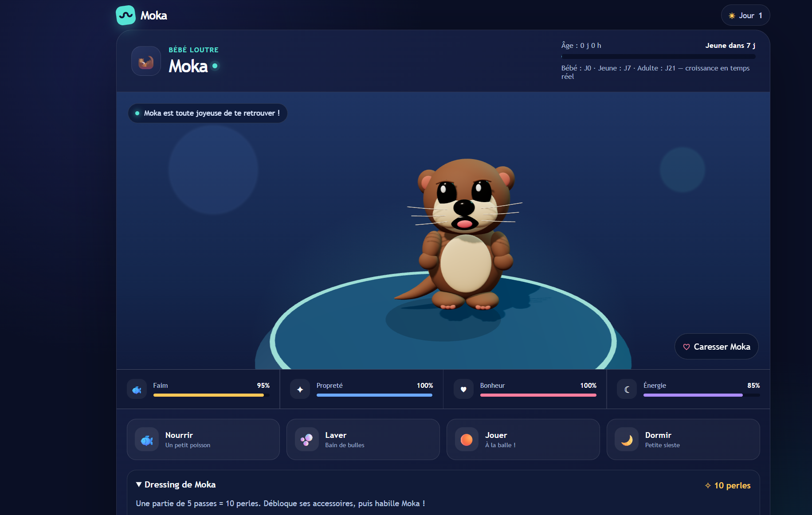Viewport: 812px width, 515px height.
Task: Open the Jour 1 day indicator
Action: coord(745,16)
